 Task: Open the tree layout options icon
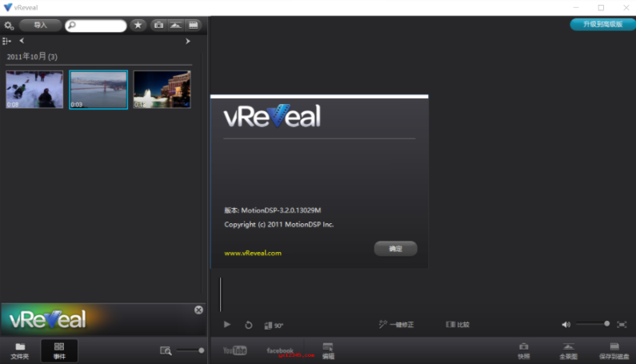(6, 41)
